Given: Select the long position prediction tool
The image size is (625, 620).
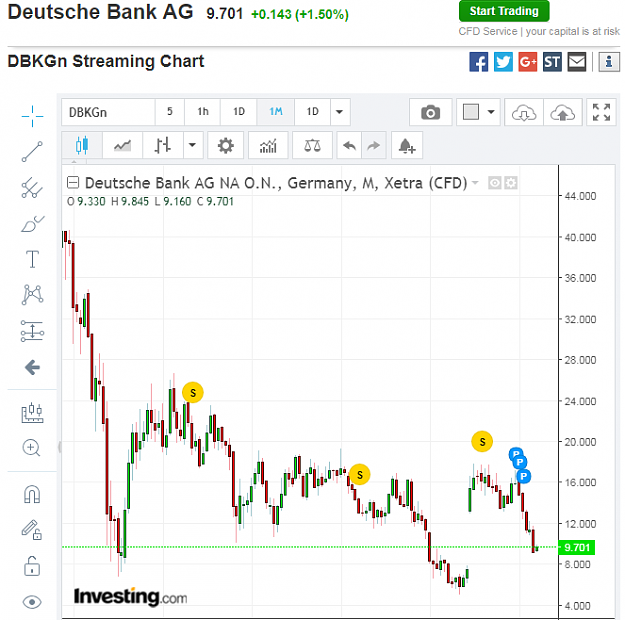Looking at the screenshot, I should point(32,331).
